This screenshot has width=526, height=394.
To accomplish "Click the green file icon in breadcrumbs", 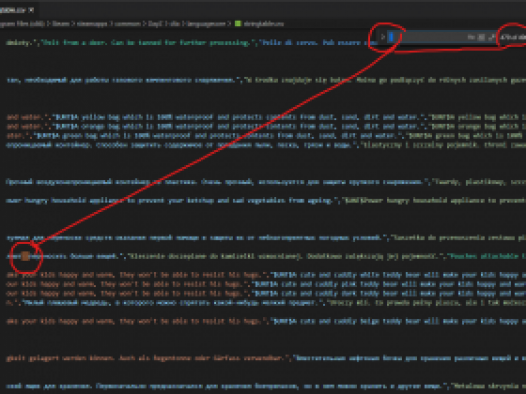I will pos(238,23).
